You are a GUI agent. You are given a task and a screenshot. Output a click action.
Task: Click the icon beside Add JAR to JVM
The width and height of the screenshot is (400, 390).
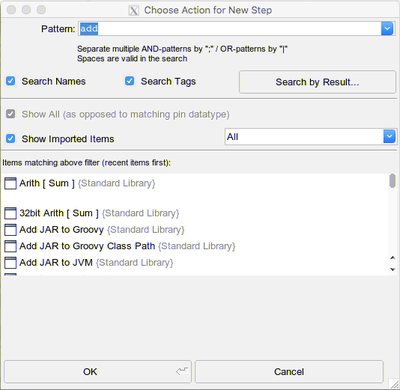(10, 263)
